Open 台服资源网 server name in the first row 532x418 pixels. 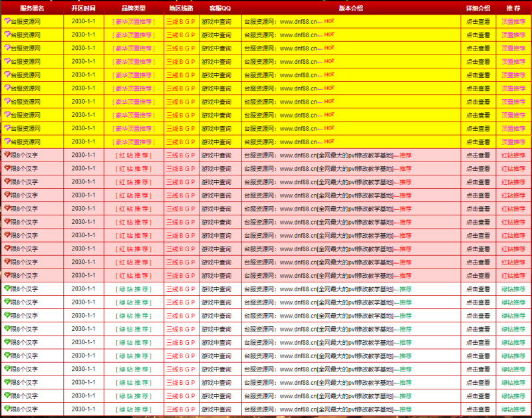coord(25,21)
